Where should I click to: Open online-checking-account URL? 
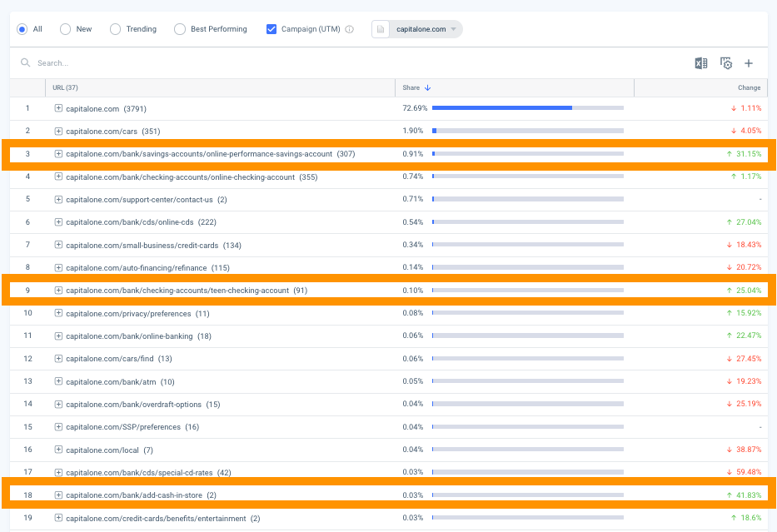click(x=181, y=177)
